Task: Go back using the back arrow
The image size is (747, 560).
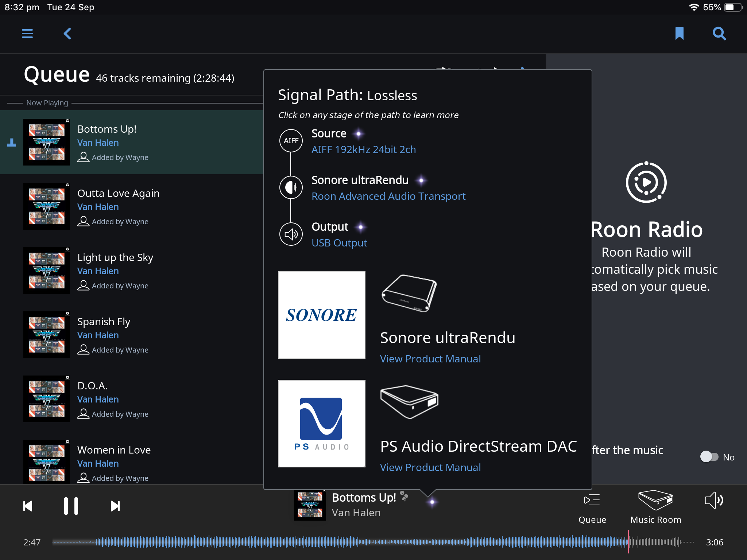Action: pos(67,34)
